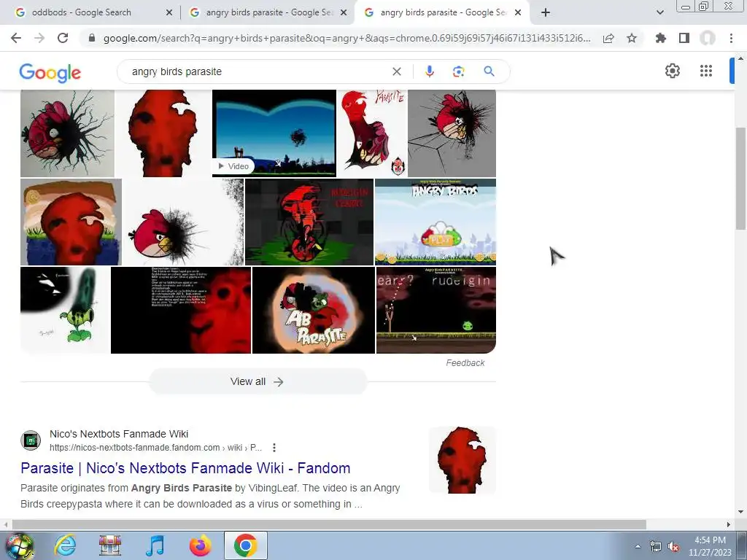Click the muted volume tray icon
The width and height of the screenshot is (747, 560).
673,546
